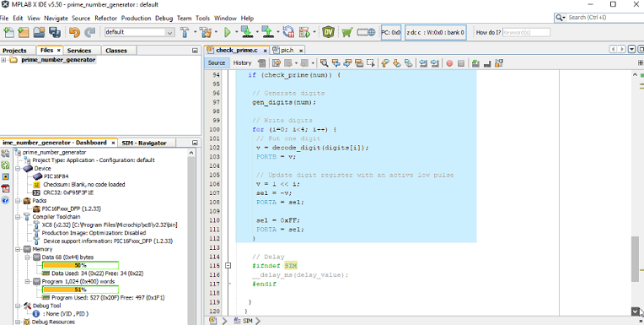Open the configuration dropdown showing default
The width and height of the screenshot is (644, 325).
pyautogui.click(x=140, y=32)
